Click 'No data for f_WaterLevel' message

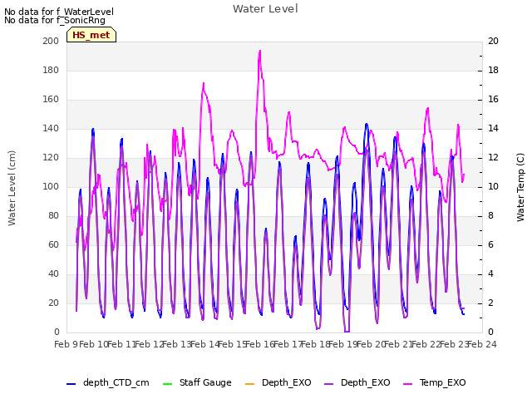(59, 12)
